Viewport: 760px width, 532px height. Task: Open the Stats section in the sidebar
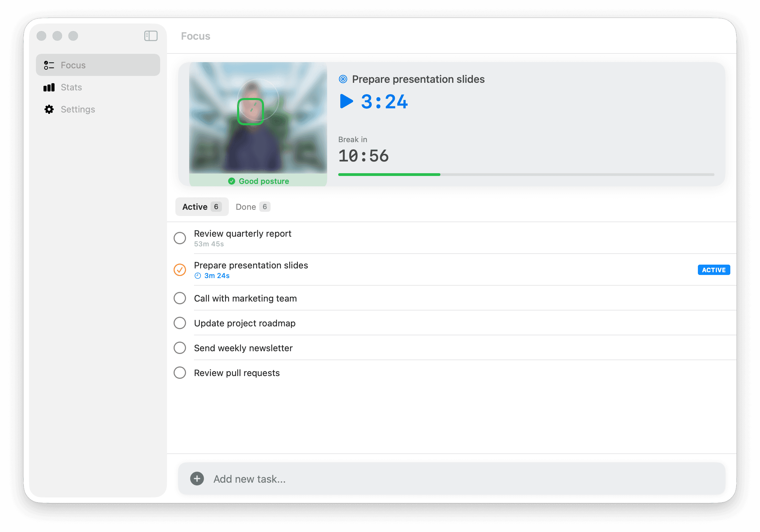71,87
